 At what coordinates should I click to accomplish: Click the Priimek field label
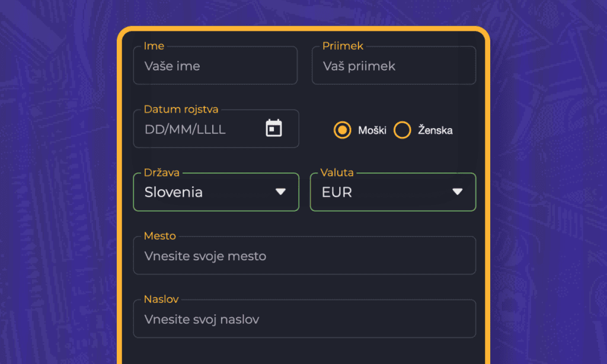pyautogui.click(x=343, y=46)
